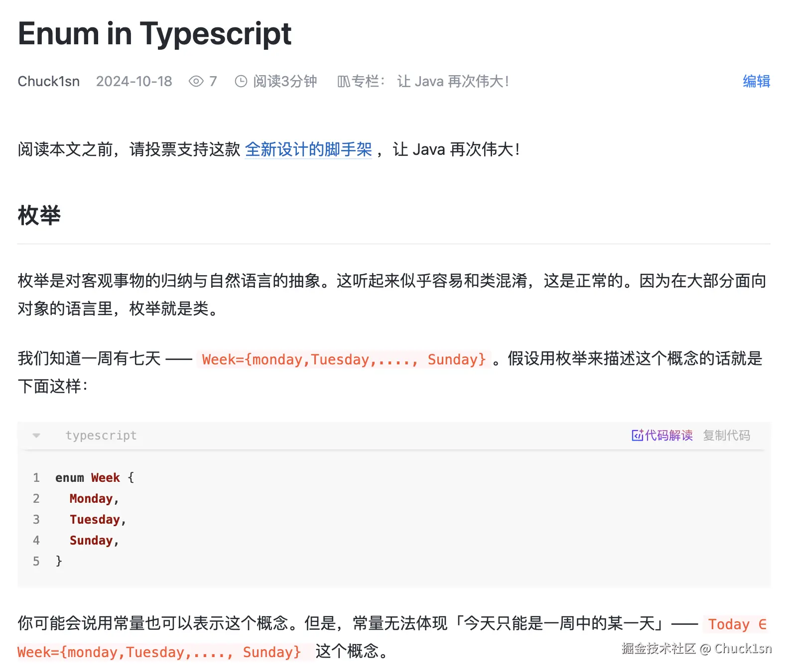
Task: Open the 让 Java 再次伟大 column
Action: (x=453, y=81)
